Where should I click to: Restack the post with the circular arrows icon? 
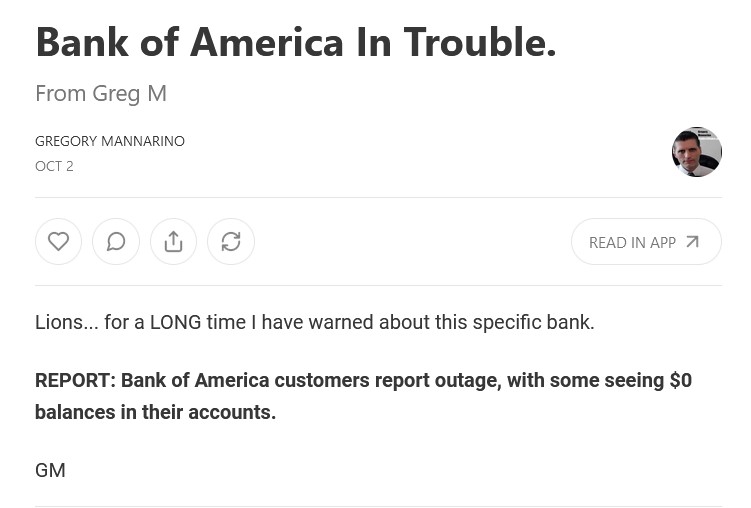click(x=231, y=241)
